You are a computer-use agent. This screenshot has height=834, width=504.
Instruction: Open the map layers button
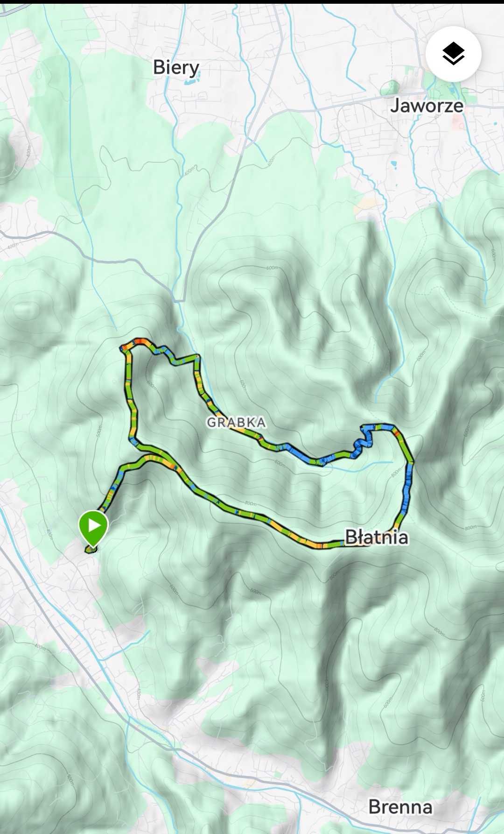click(x=453, y=54)
